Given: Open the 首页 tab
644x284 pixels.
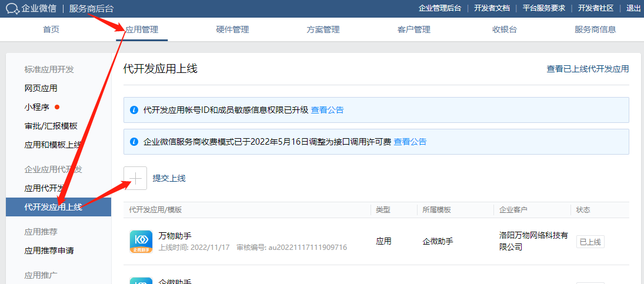Looking at the screenshot, I should click(x=51, y=29).
